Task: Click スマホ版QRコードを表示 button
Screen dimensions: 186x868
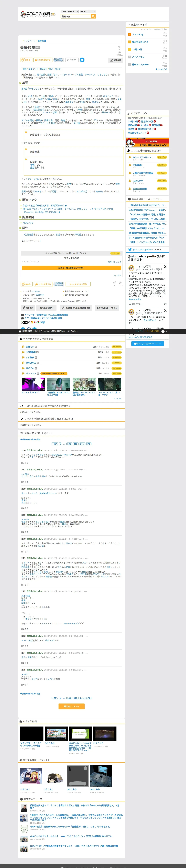Action: pyautogui.click(x=107, y=308)
